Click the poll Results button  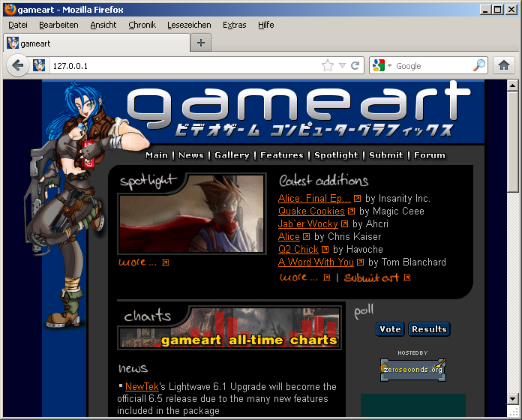click(x=429, y=329)
